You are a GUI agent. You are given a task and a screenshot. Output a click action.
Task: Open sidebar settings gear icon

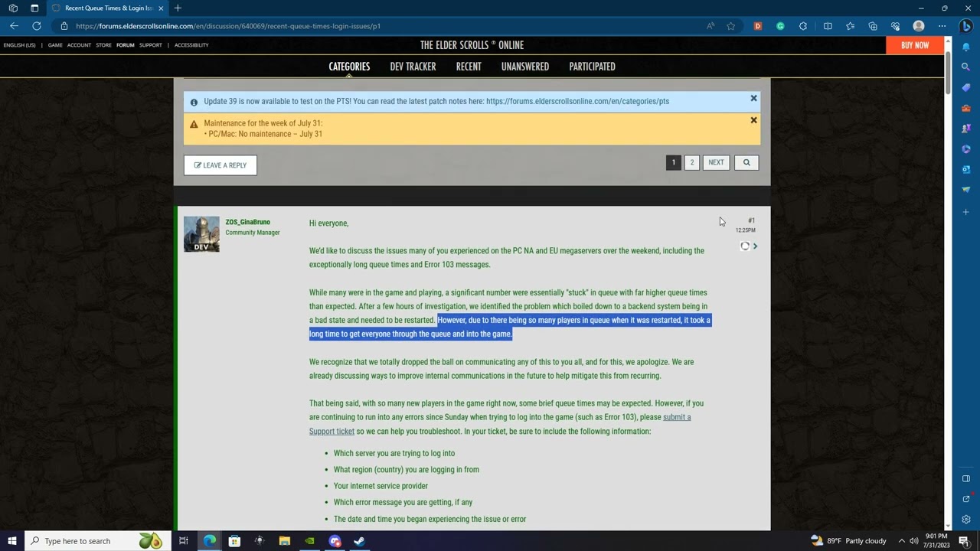pos(966,520)
